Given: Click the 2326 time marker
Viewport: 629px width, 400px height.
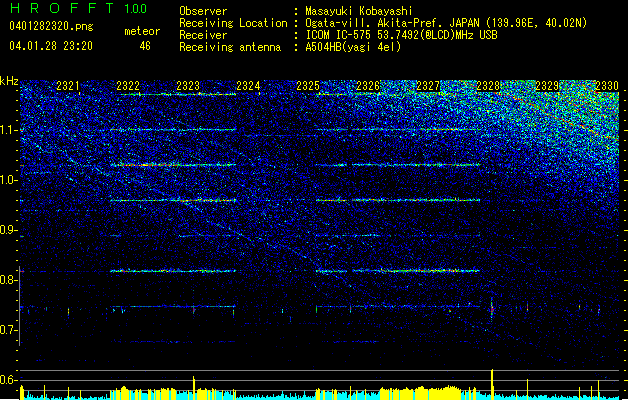Looking at the screenshot, I should tap(368, 86).
